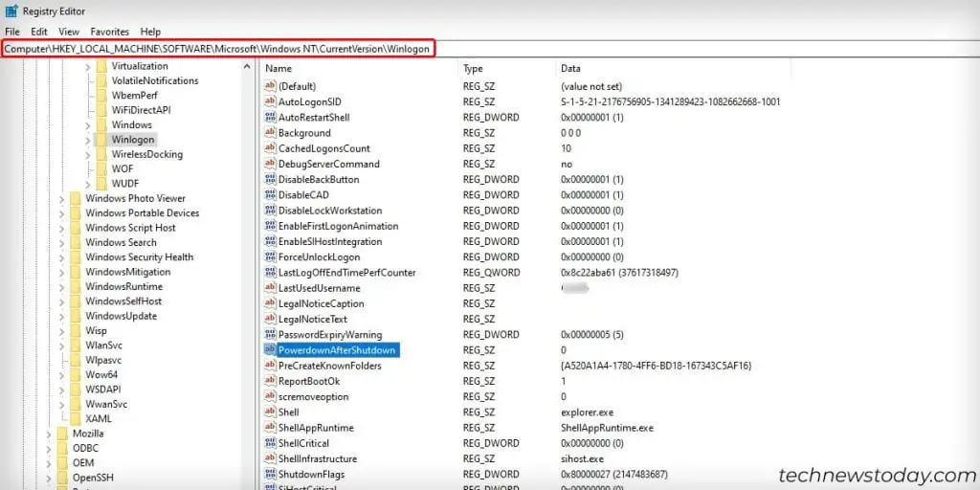Select the Winlogon tree key
This screenshot has width=980, height=490.
[132, 140]
